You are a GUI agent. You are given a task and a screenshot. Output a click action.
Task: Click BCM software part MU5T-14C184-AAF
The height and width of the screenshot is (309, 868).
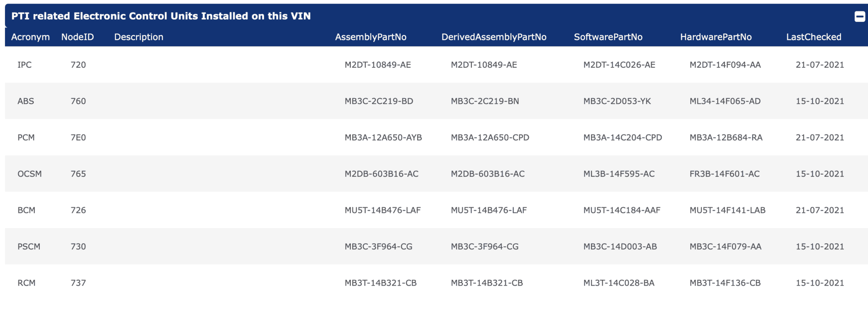pos(622,210)
